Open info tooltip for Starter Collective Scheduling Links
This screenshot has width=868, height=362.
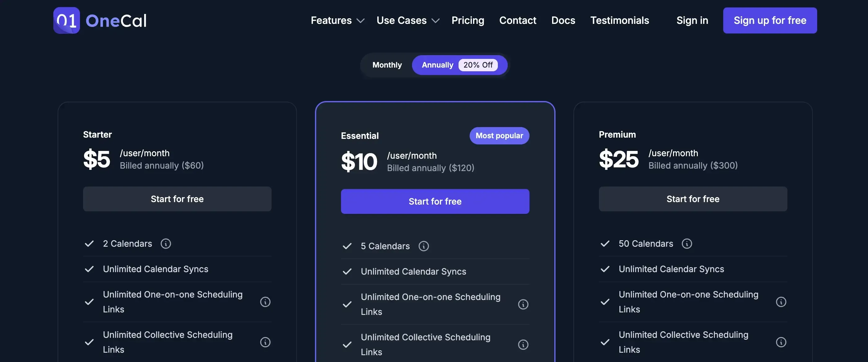pyautogui.click(x=265, y=342)
